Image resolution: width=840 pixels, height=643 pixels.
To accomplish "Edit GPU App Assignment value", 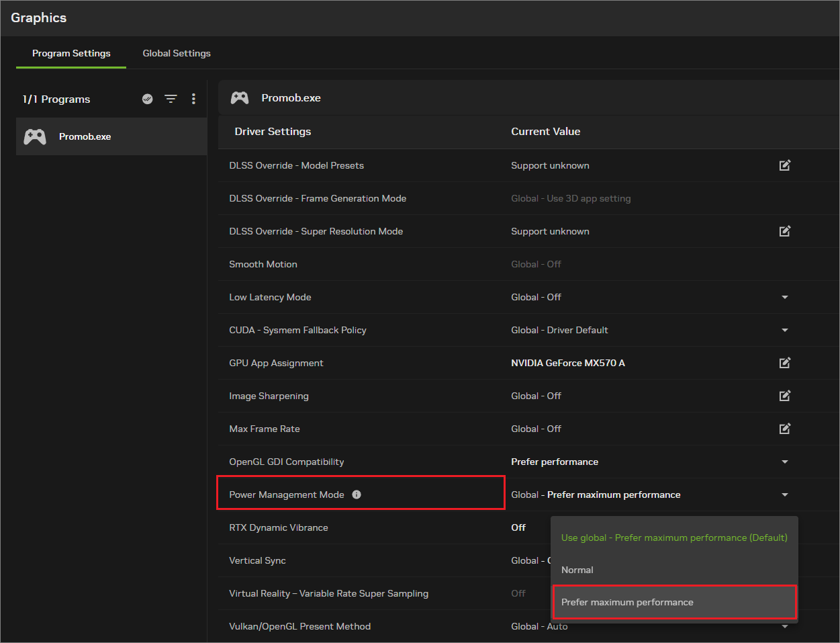I will click(785, 363).
